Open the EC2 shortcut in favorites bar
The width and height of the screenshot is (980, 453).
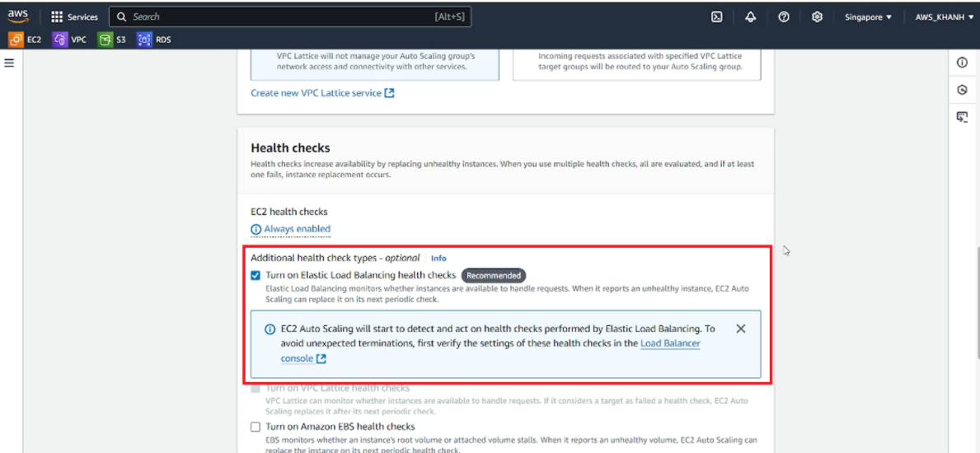[25, 40]
